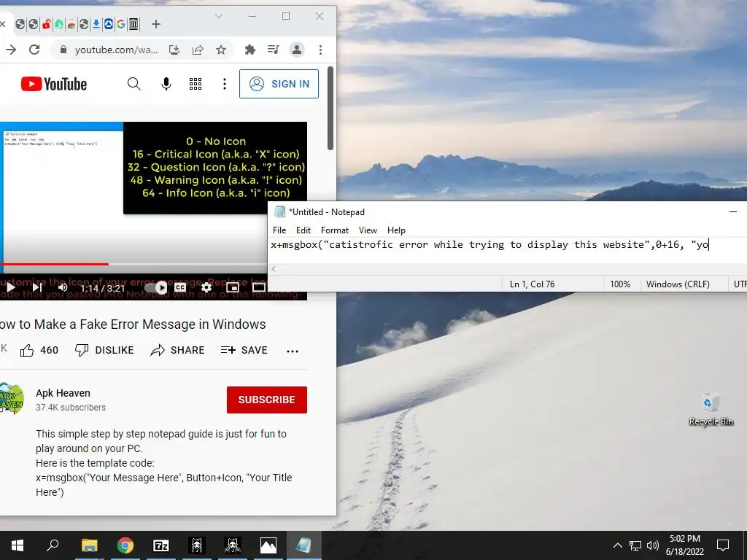Select the Recycle Bin desktop icon
747x560 pixels.
[x=711, y=409]
